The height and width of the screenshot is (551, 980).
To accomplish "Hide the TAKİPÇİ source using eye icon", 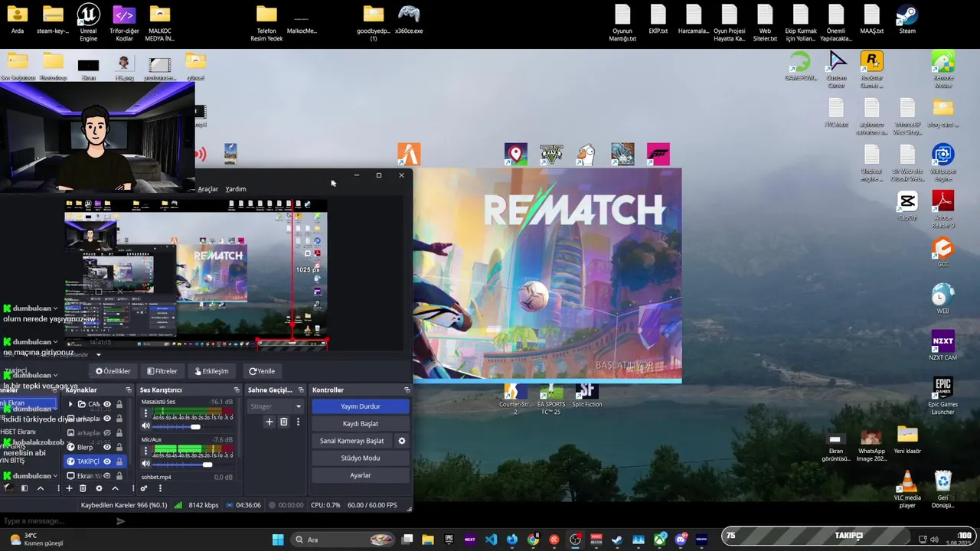I will (107, 461).
